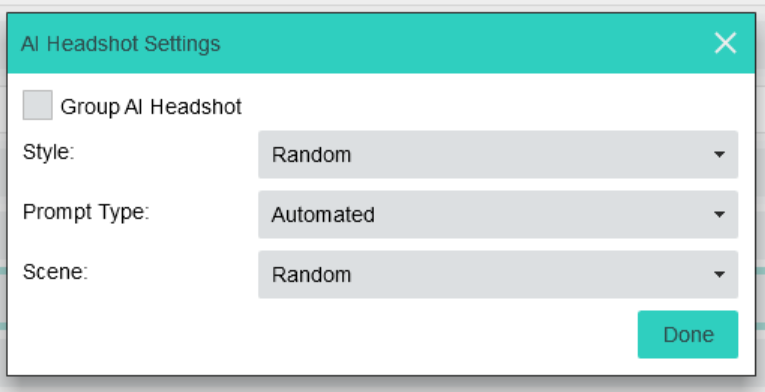Close the AI Headshot Settings dialog
765x392 pixels.
(725, 43)
